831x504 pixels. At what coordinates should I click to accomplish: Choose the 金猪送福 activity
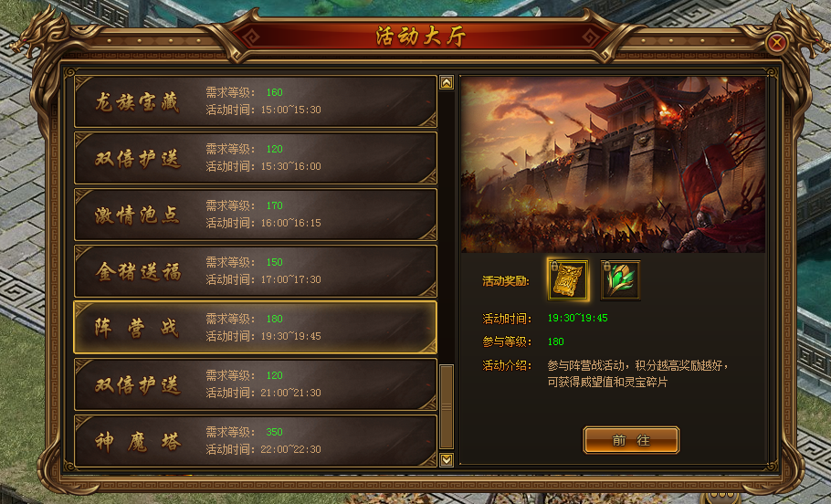click(256, 271)
